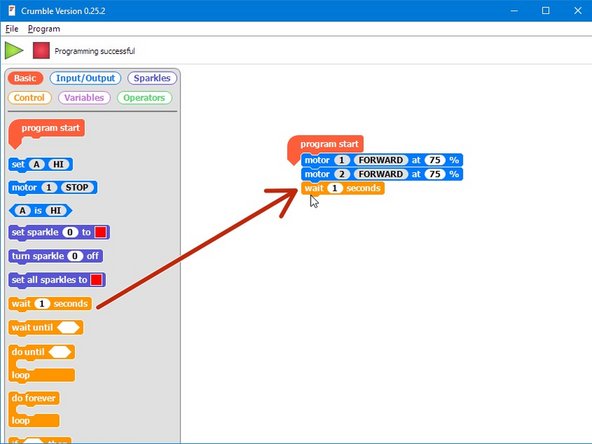Screen dimensions: 592x444
Task: Select the 'motor 1 STOP' palette block
Action: [x=52, y=188]
